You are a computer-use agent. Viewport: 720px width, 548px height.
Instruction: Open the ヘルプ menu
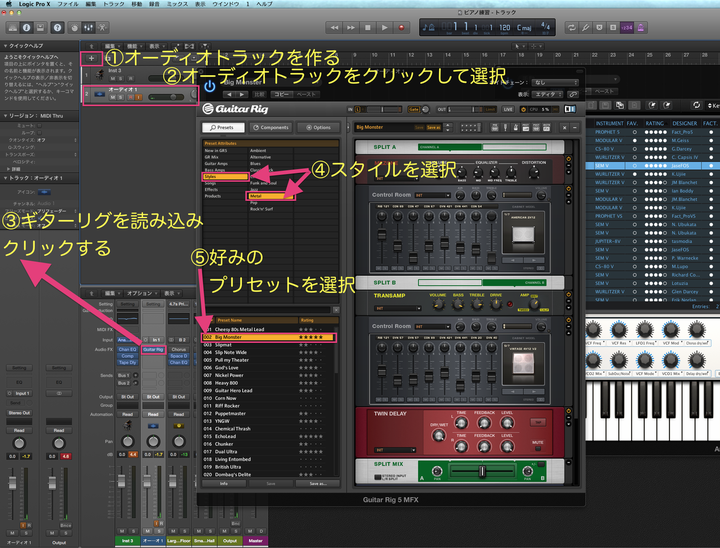coord(264,4)
